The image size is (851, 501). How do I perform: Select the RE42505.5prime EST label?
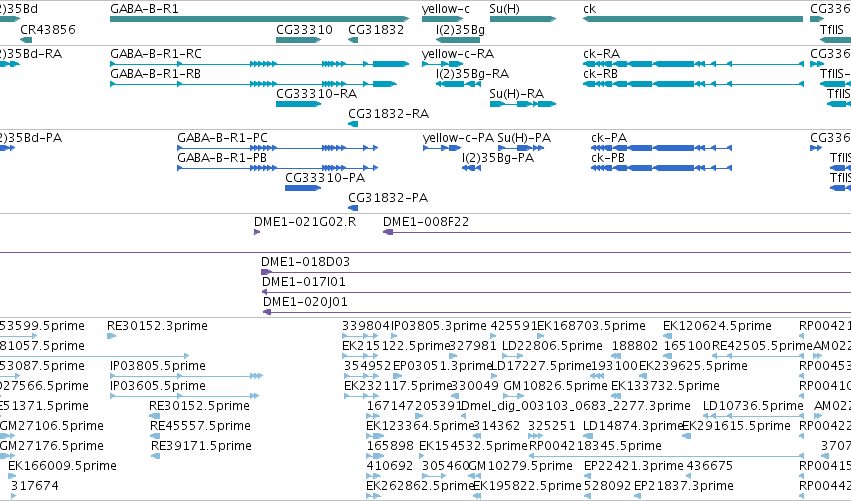point(762,346)
